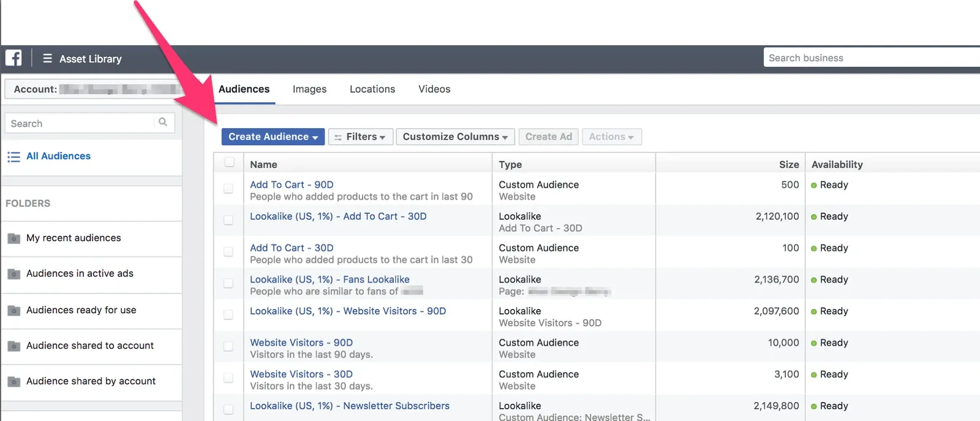
Task: Click the Search business field
Action: [x=872, y=58]
